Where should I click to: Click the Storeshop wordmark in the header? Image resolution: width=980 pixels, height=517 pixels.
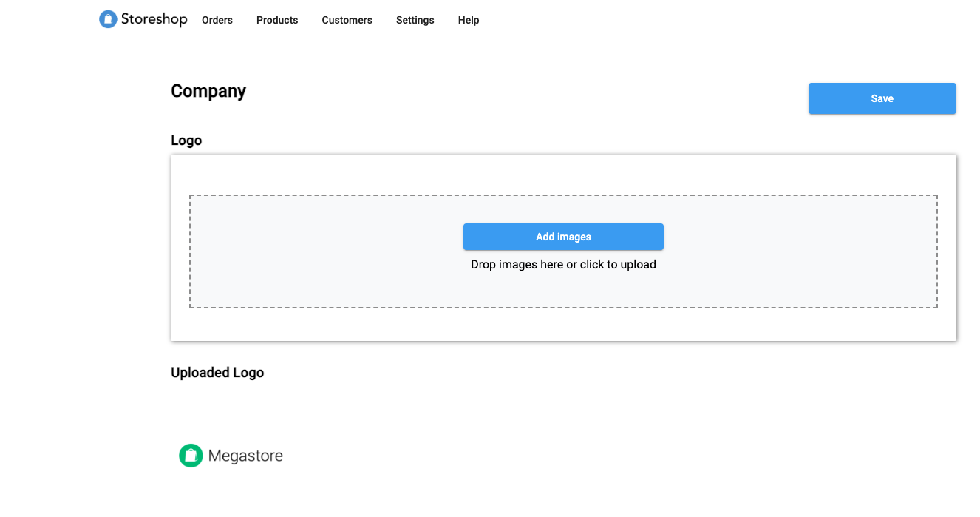pos(154,19)
